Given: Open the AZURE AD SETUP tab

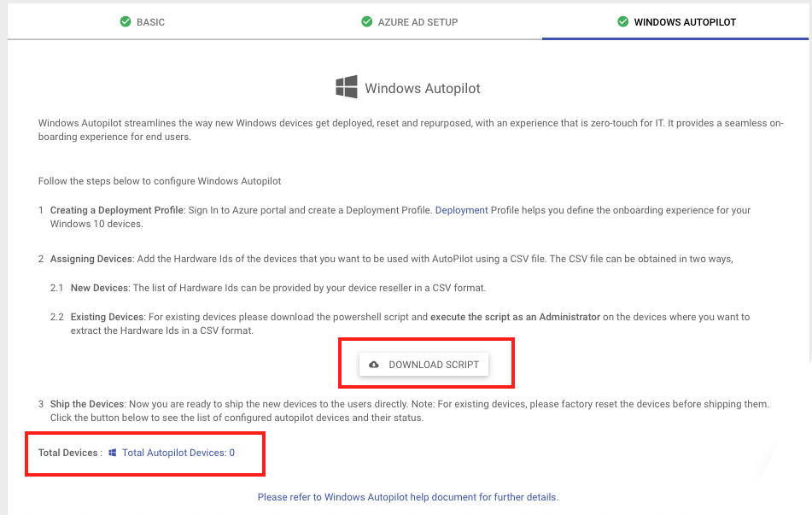Looking at the screenshot, I should tap(410, 21).
